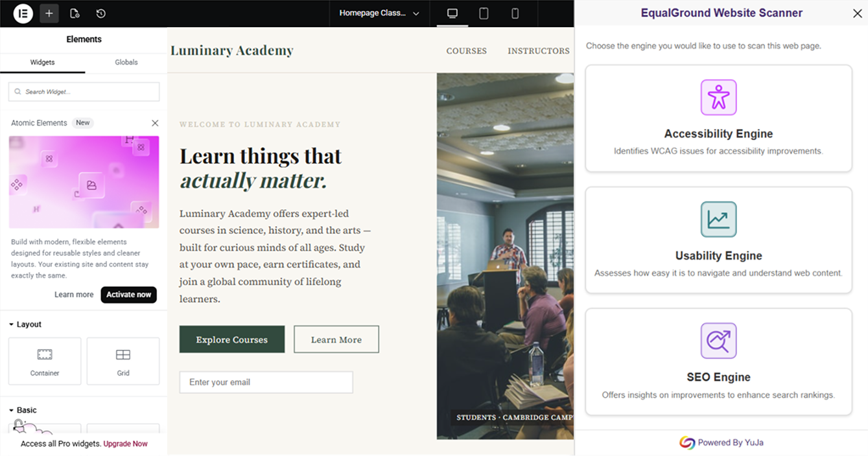Image resolution: width=868 pixels, height=456 pixels.
Task: Choose the Accessibility Engine icon
Action: 718,98
